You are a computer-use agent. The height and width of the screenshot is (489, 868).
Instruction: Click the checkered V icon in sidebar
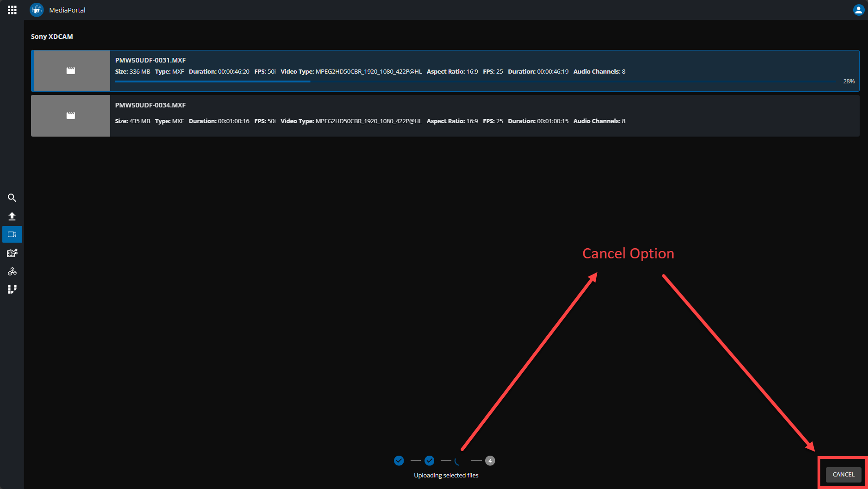tap(12, 289)
